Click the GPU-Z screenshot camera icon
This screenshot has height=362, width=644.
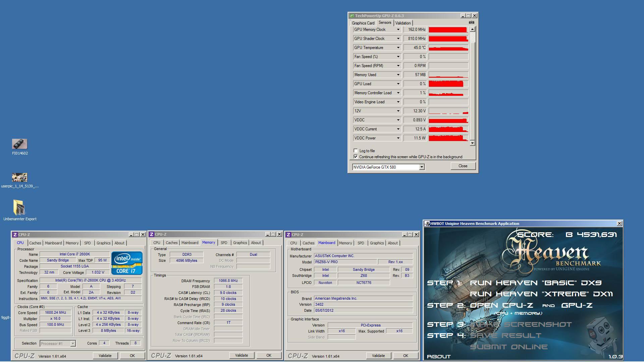471,22
